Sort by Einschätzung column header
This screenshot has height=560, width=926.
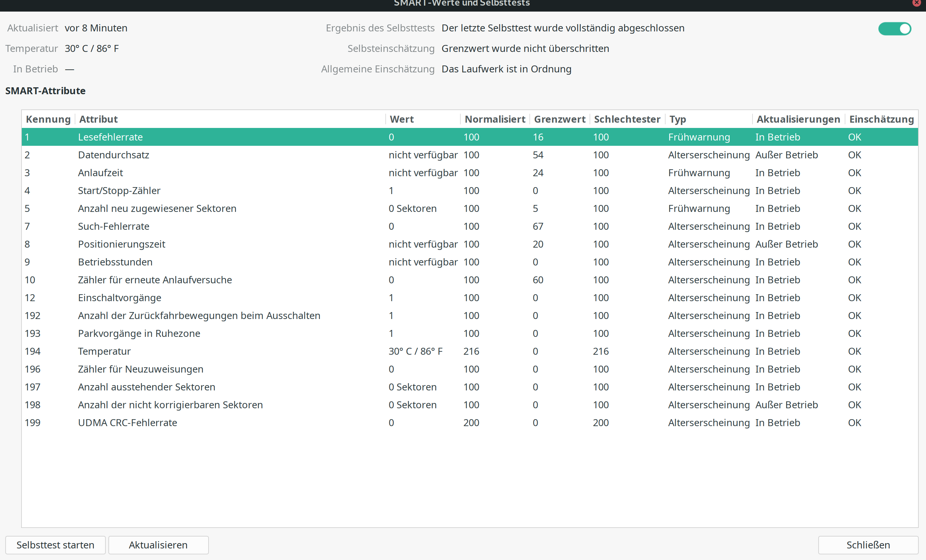(881, 119)
